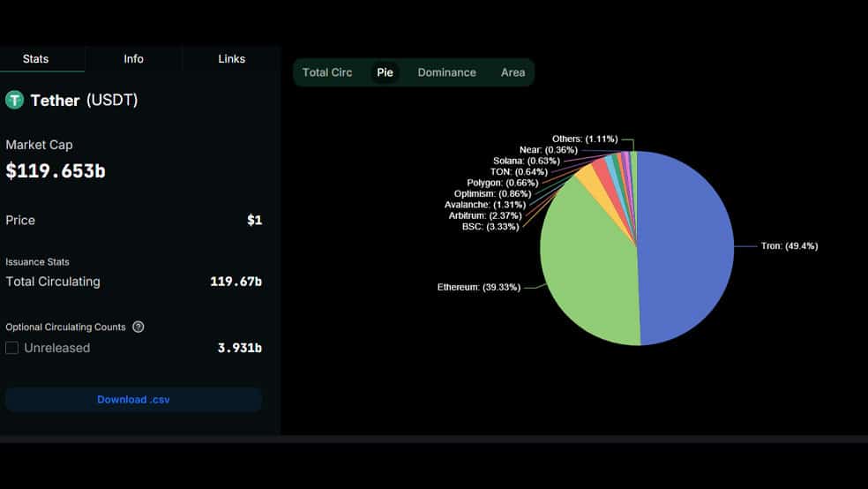Screen dimensions: 868x489
Task: Click the Download .csv button
Action: [x=133, y=399]
